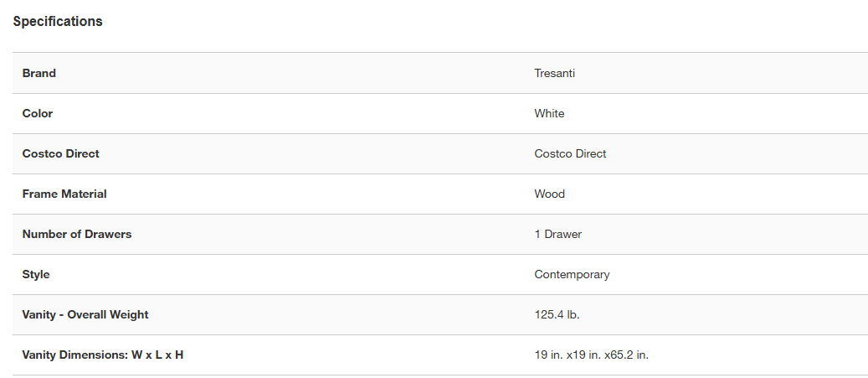
Task: Select the Wood frame material value
Action: click(549, 194)
